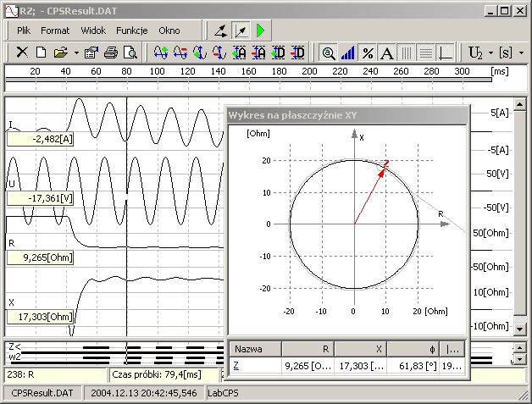Click the green play button
Image resolution: width=532 pixels, height=404 pixels.
261,30
